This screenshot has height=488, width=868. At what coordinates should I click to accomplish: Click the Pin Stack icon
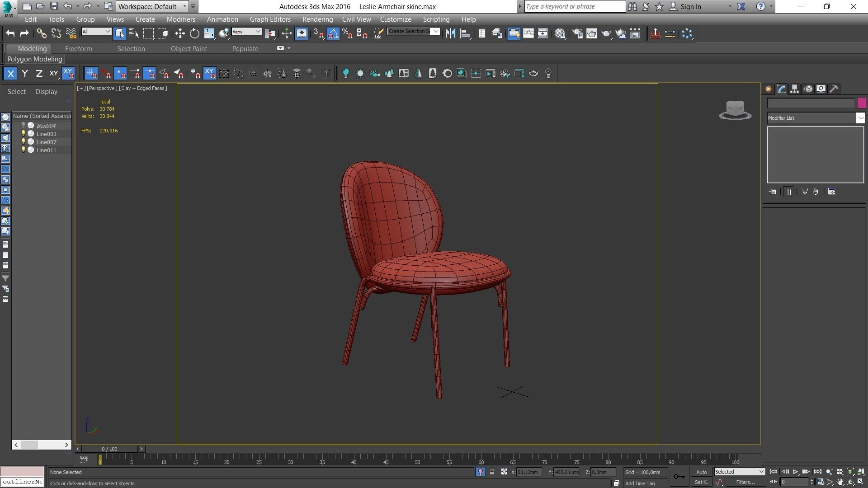click(772, 192)
